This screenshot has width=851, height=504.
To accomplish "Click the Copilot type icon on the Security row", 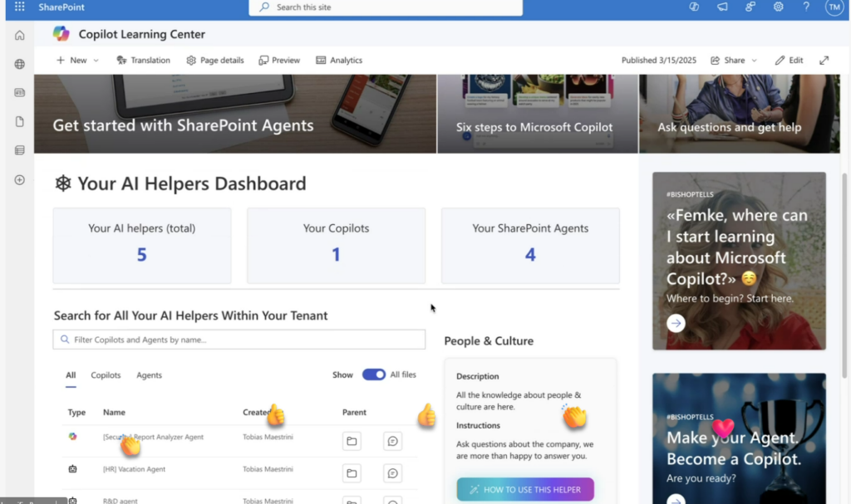I will click(x=73, y=437).
